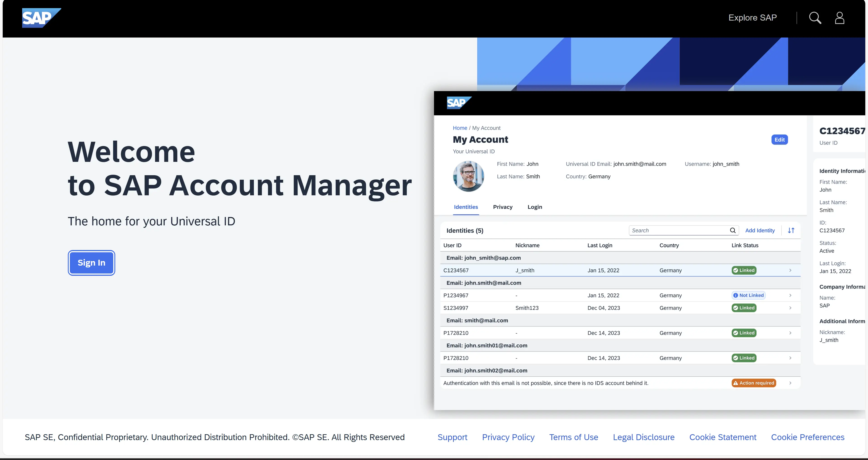Click the Identities (5) heading
This screenshot has height=460, width=868.
pos(465,231)
